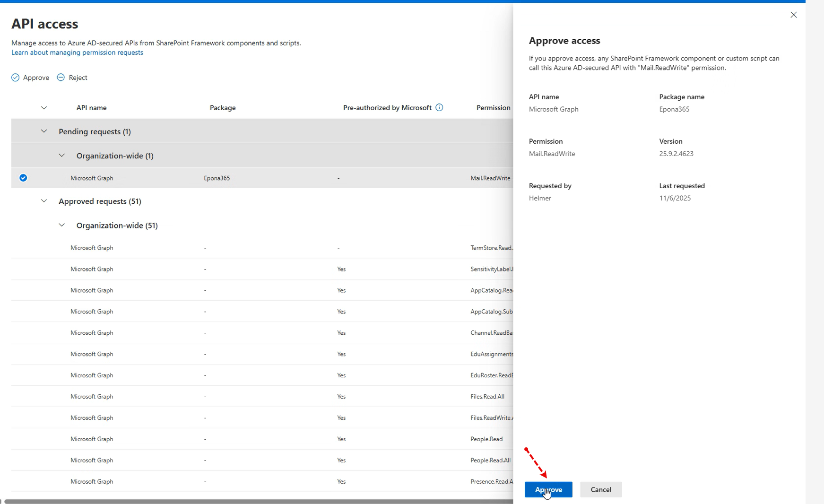
Task: Click the Approve icon in the command bar
Action: (16, 78)
